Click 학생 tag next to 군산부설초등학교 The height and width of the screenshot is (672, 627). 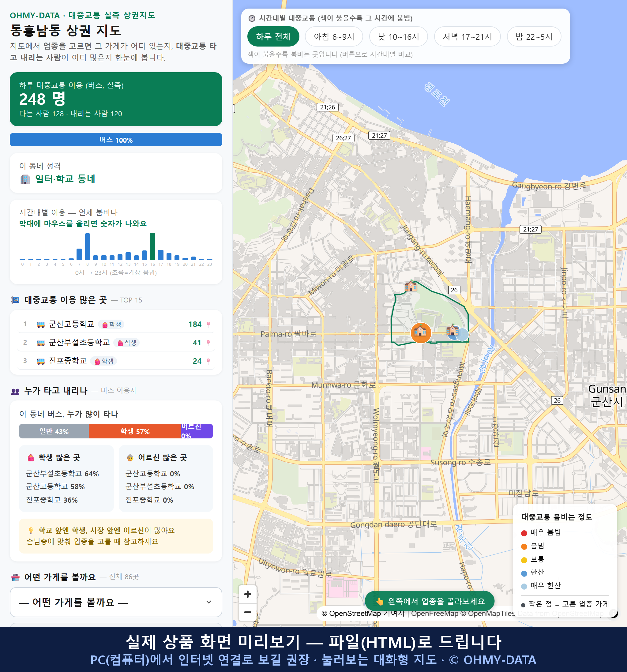pos(126,343)
